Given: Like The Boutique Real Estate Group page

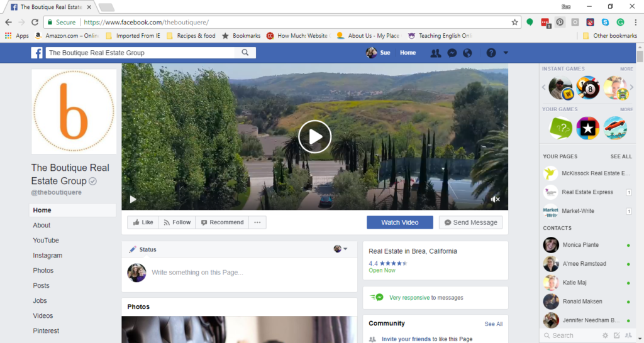Looking at the screenshot, I should (143, 222).
